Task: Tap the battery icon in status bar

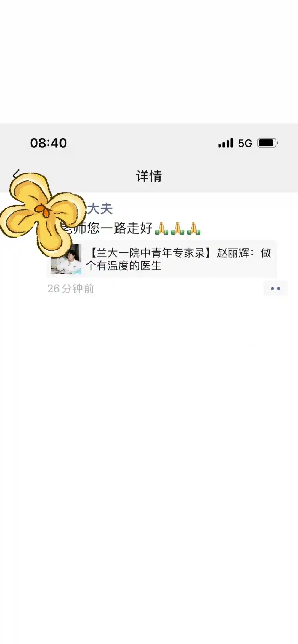Action: 268,143
